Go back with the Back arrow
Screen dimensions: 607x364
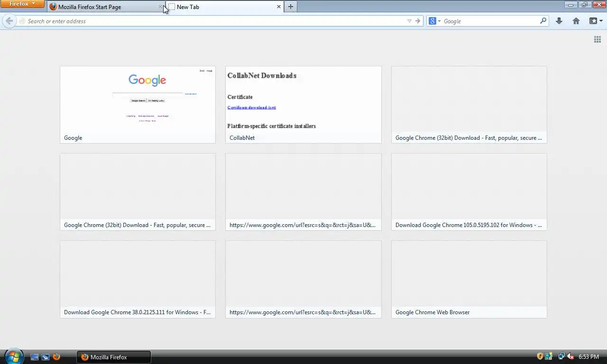coord(9,21)
